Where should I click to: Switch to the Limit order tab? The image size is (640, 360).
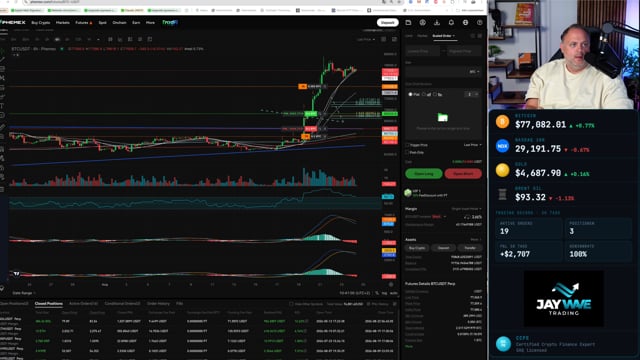(409, 36)
